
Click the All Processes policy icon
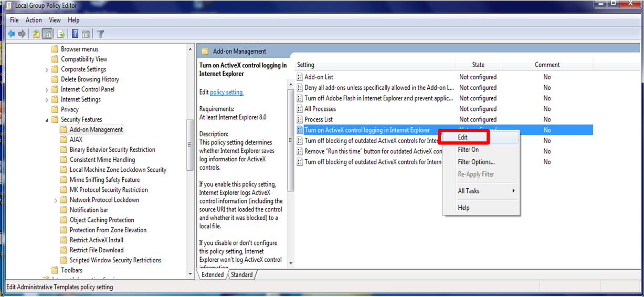point(300,109)
